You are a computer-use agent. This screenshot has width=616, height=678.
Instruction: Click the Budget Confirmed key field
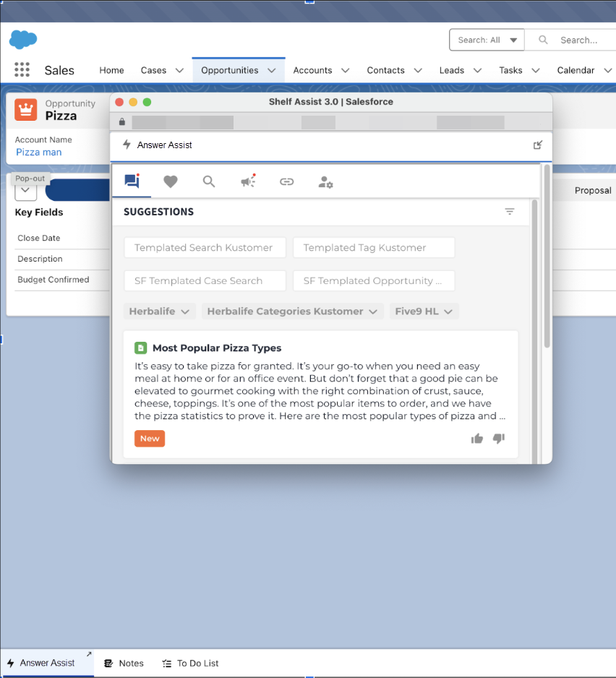coord(54,279)
